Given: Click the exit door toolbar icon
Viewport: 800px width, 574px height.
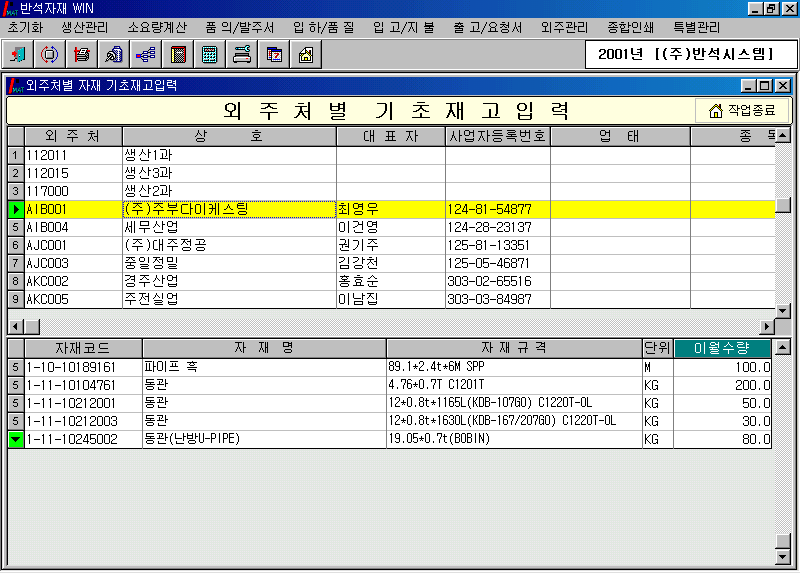Looking at the screenshot, I should pos(19,54).
